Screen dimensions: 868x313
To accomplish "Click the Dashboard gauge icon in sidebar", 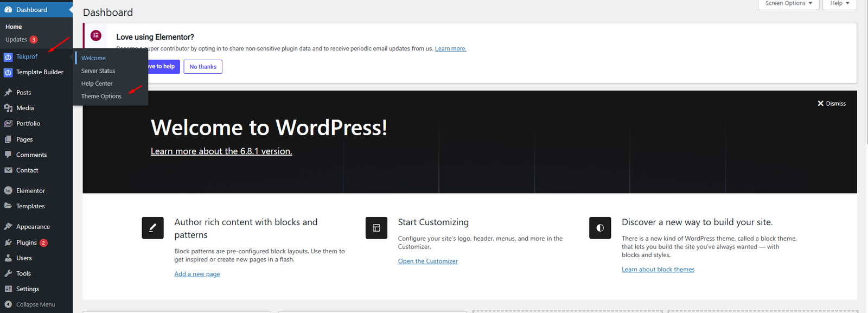I will click(x=8, y=10).
